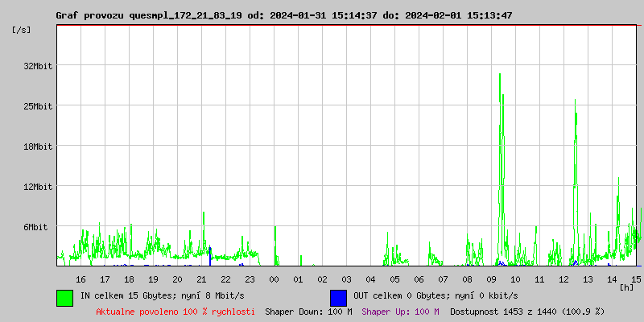This screenshot has width=644, height=322.
Task: Select the 09 hour marker on the time axis
Action: point(491,279)
